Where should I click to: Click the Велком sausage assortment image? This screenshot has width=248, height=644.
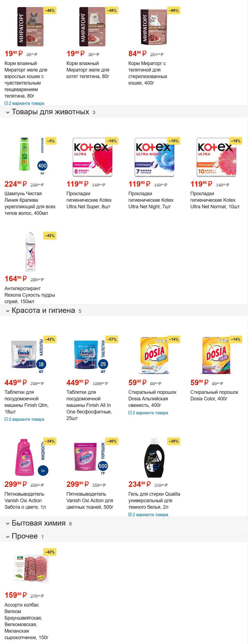[31, 569]
